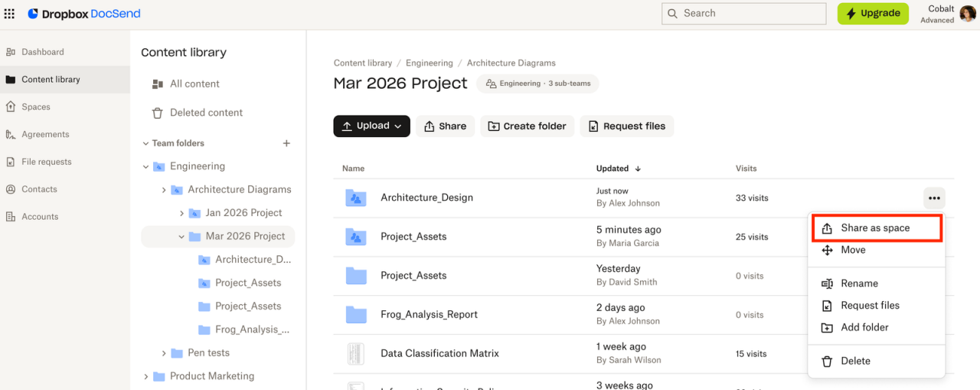Open Contacts in the sidebar
The width and height of the screenshot is (980, 390).
(39, 189)
